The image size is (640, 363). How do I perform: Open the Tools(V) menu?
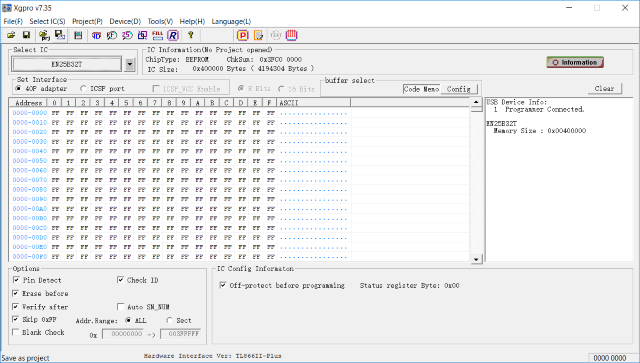(160, 21)
